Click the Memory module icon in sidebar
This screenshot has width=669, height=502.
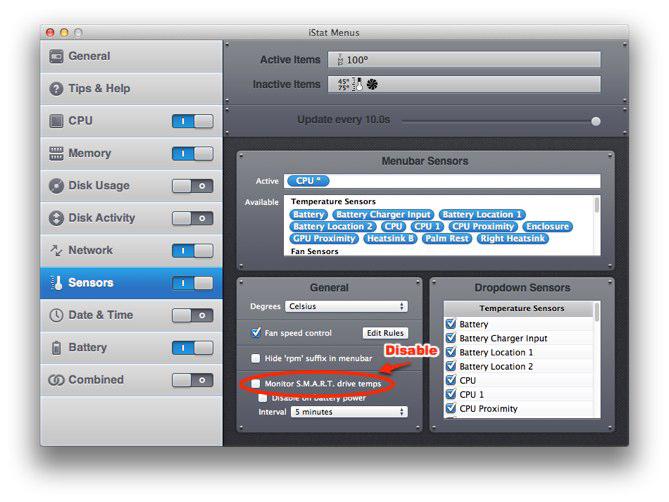56,153
